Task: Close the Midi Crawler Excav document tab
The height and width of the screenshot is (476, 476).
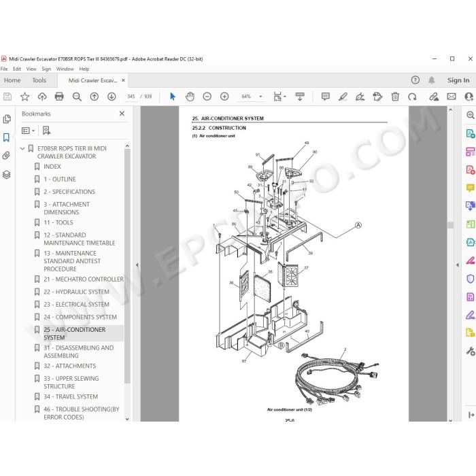Action: (x=123, y=80)
